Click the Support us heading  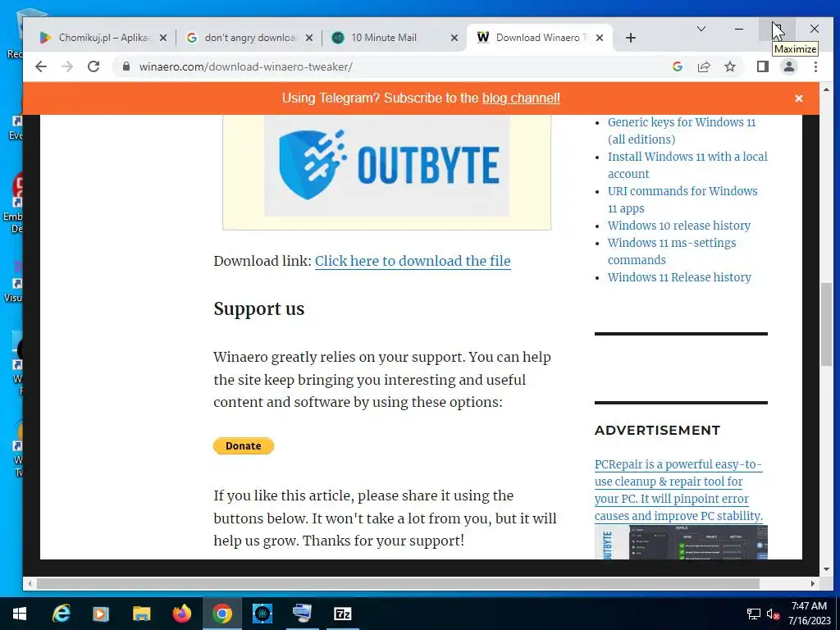point(258,309)
